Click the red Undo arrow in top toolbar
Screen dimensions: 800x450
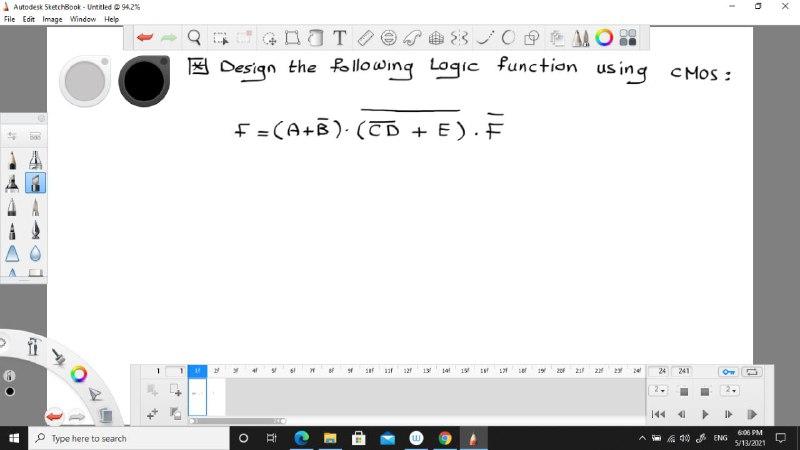click(145, 38)
